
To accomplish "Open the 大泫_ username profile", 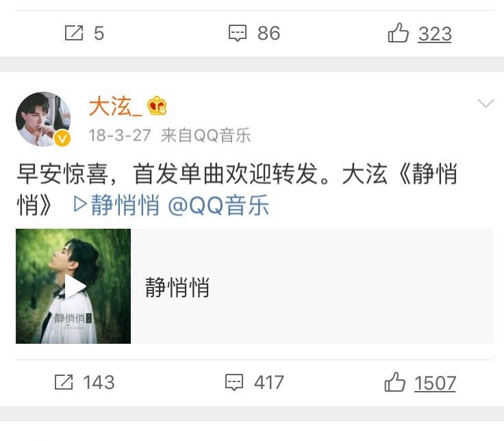I will [x=115, y=106].
